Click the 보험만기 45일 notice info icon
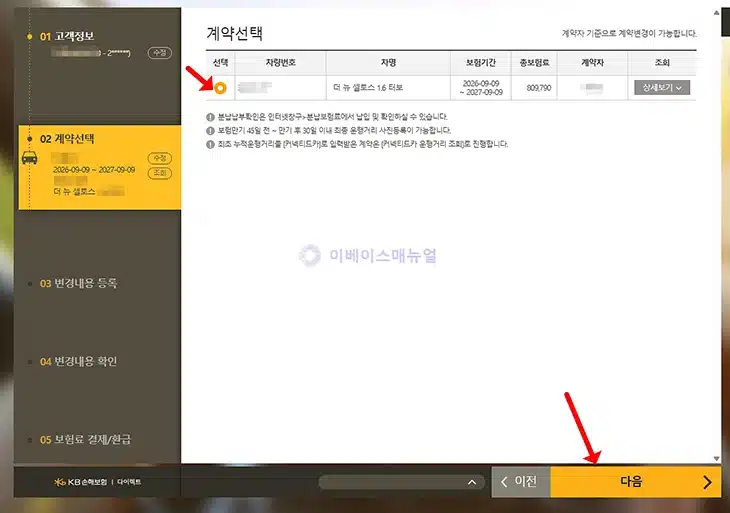 [x=210, y=130]
